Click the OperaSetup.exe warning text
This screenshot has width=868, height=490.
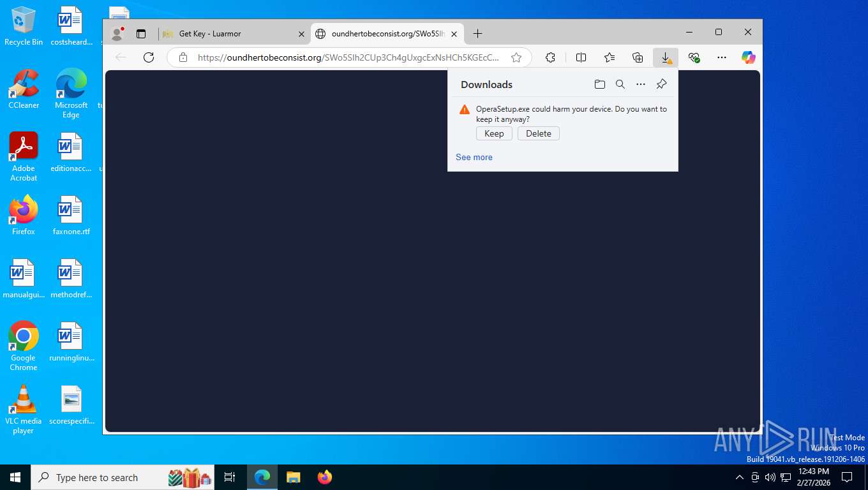[x=571, y=114]
